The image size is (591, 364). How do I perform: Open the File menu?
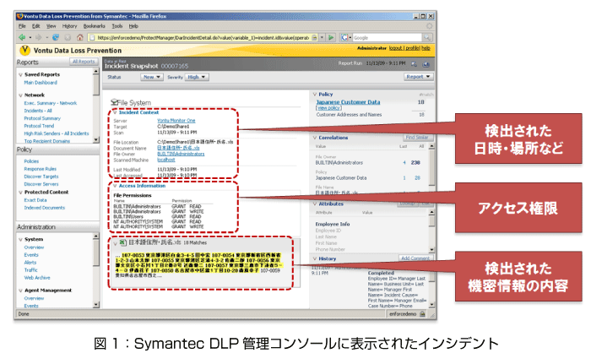coord(22,26)
